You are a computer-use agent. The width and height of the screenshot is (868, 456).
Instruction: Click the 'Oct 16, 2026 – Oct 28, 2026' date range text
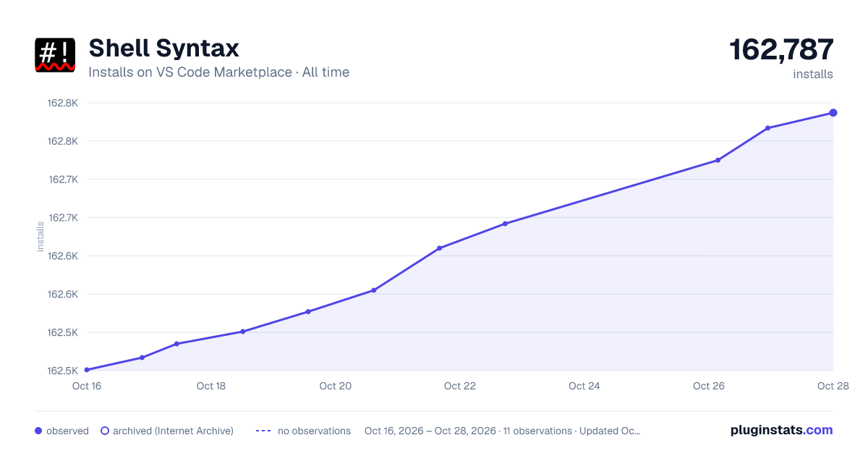click(x=430, y=431)
